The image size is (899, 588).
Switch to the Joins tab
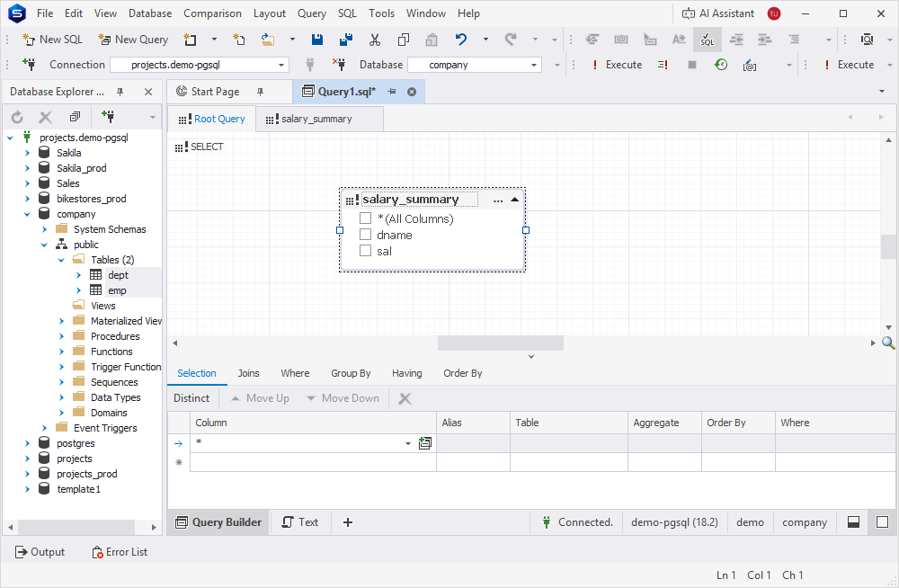click(x=248, y=373)
